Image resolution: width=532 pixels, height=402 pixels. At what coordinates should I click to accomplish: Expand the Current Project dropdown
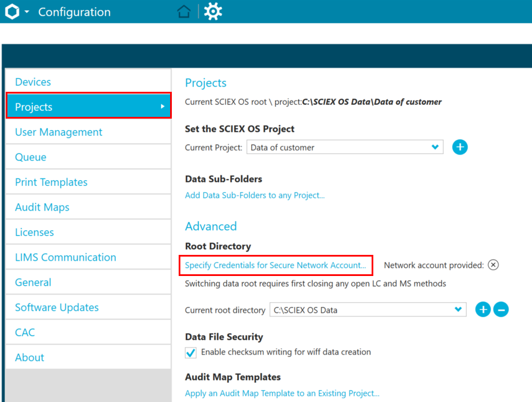click(x=436, y=147)
